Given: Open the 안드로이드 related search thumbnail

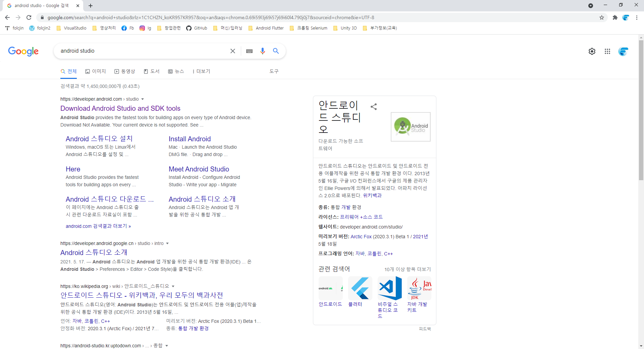Looking at the screenshot, I should coord(330,288).
